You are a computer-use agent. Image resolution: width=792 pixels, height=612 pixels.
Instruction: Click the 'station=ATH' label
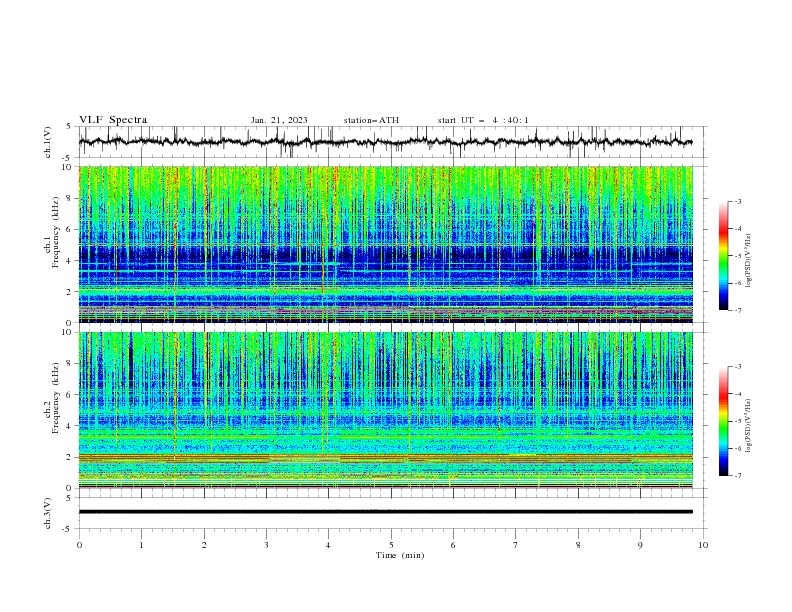tap(371, 120)
